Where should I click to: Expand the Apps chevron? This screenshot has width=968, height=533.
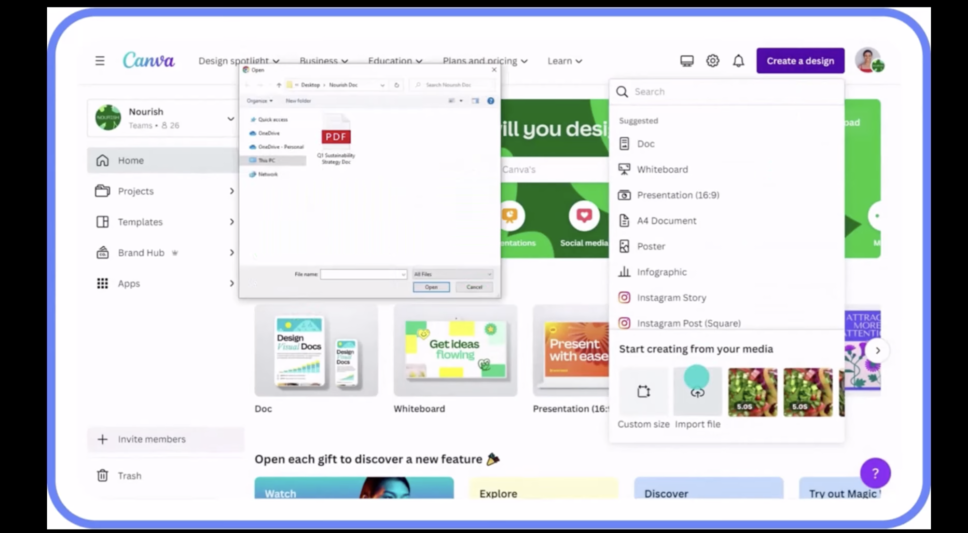tap(232, 283)
